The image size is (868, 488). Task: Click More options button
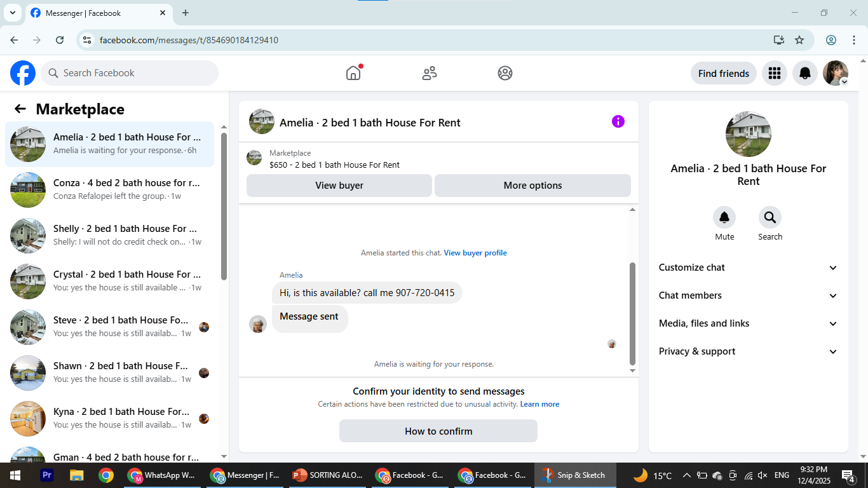pyautogui.click(x=532, y=186)
